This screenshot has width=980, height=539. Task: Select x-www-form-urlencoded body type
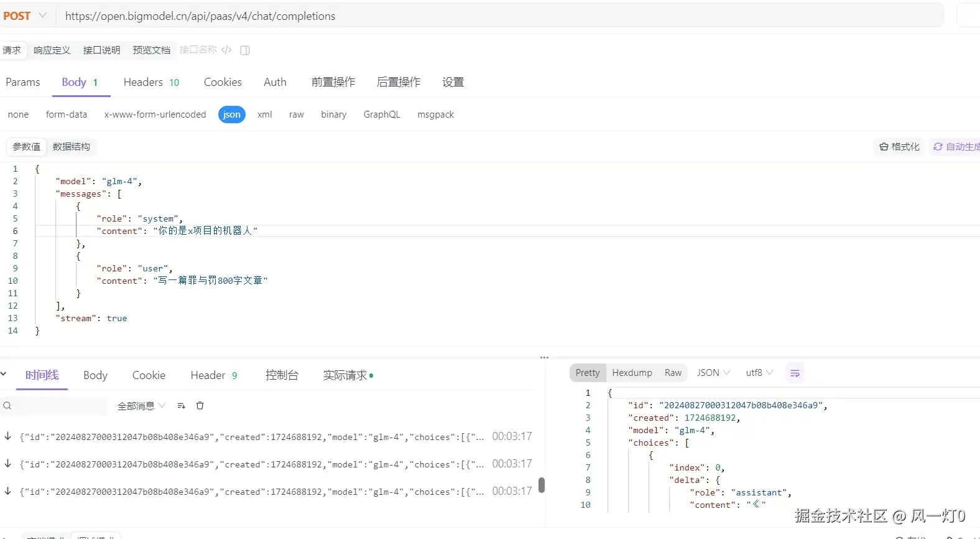[x=155, y=115]
